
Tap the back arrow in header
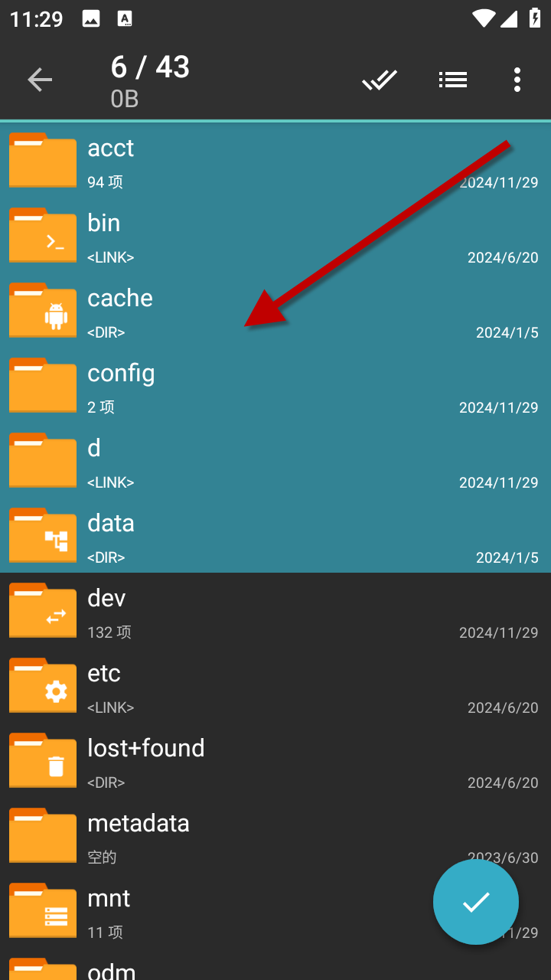point(40,80)
